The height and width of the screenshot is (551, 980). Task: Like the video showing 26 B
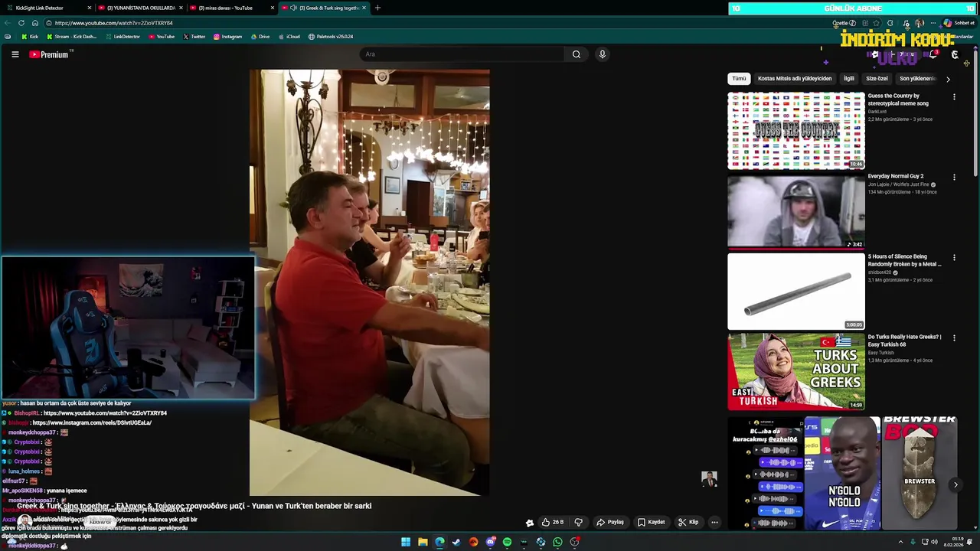552,523
